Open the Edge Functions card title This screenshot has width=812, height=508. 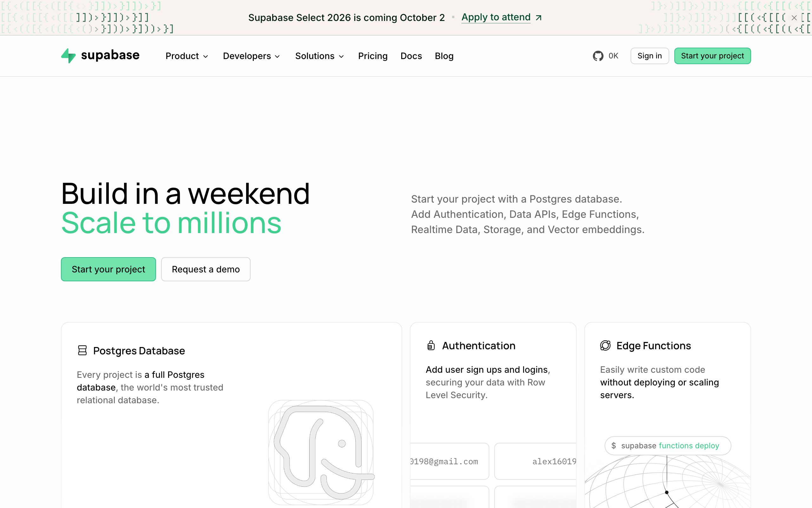click(654, 346)
